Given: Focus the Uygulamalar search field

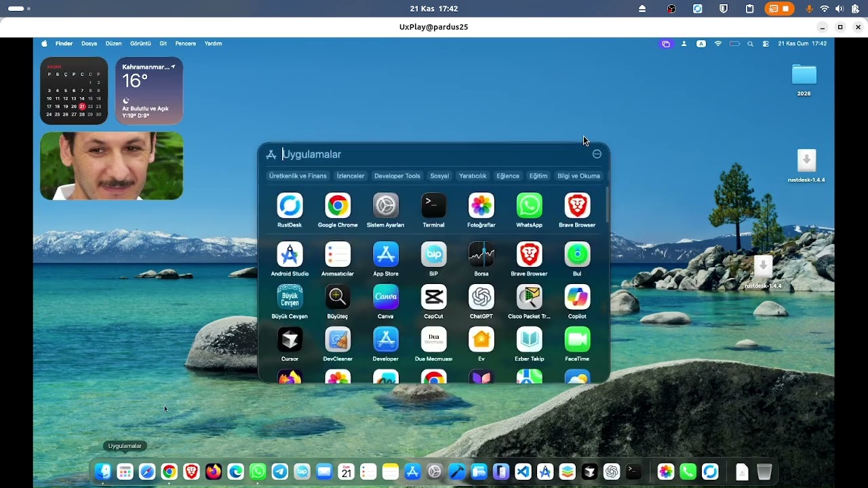Looking at the screenshot, I should tap(434, 155).
